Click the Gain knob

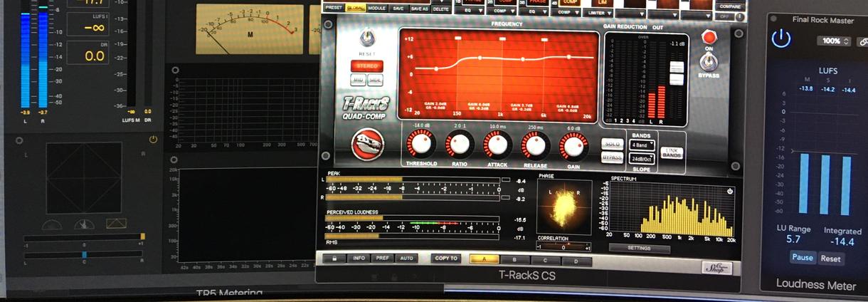click(x=573, y=145)
